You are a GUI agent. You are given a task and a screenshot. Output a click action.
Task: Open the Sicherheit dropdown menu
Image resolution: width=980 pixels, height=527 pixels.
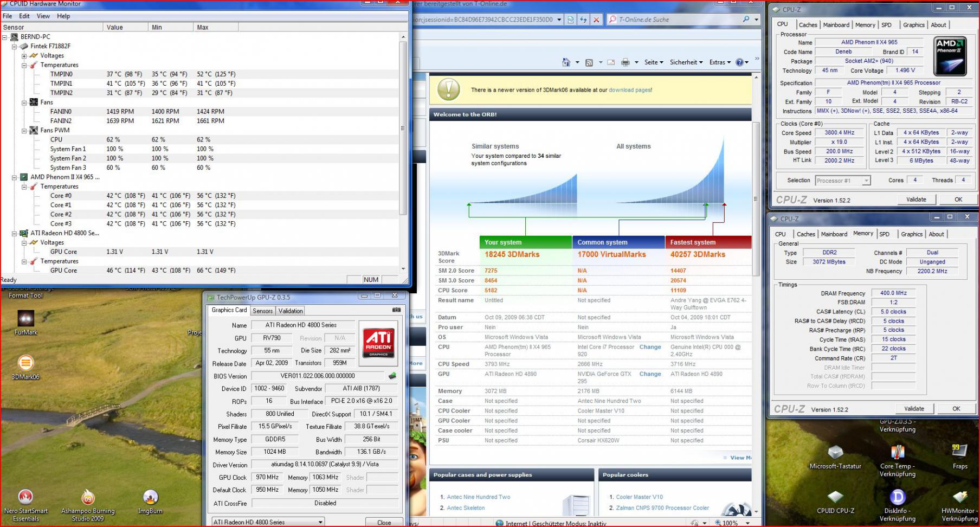[x=686, y=62]
